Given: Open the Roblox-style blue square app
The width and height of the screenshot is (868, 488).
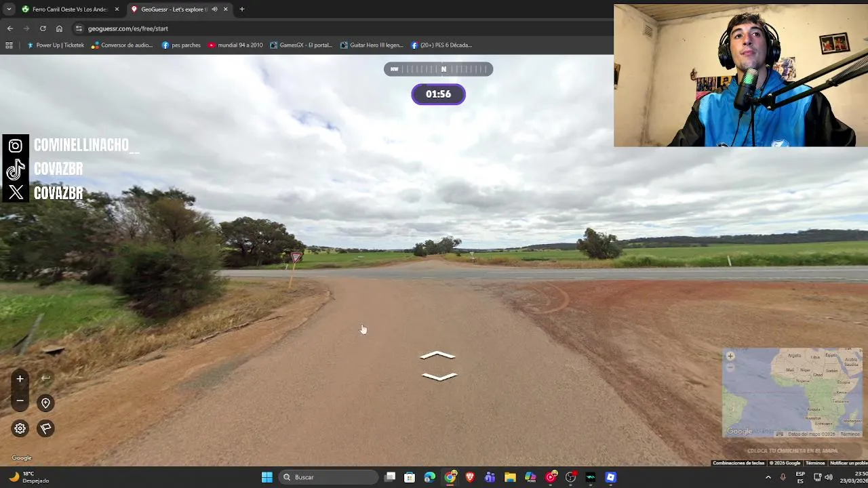Looking at the screenshot, I should [x=611, y=477].
